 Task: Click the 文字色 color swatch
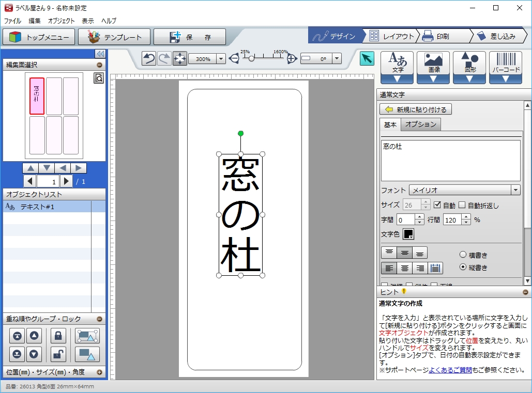pos(408,235)
